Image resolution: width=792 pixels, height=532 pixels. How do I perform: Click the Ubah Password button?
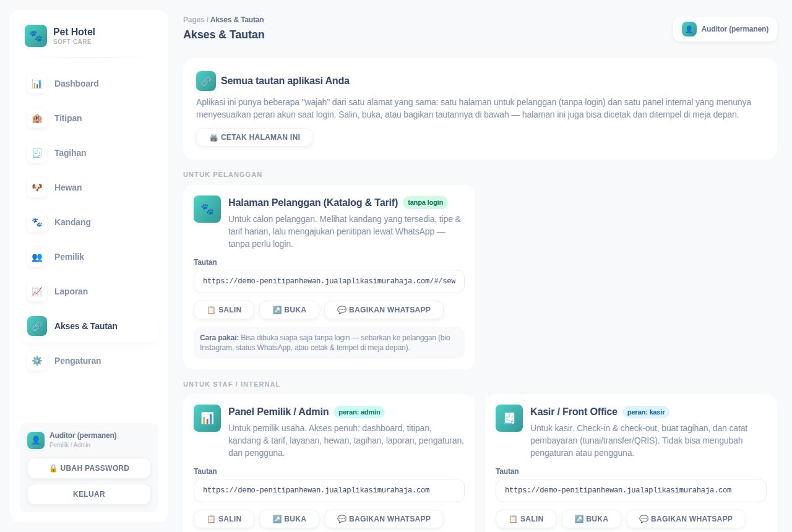pyautogui.click(x=89, y=468)
